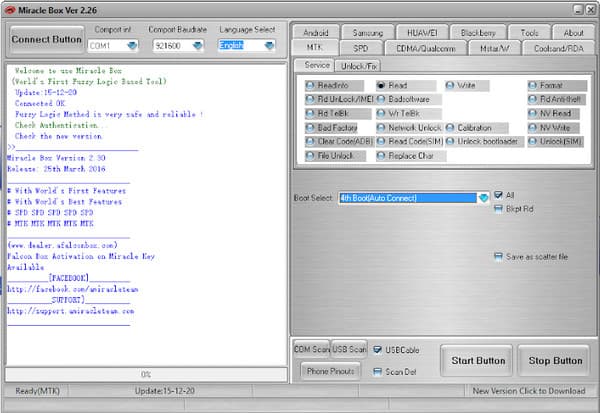Switch to the SPD tab
This screenshot has width=600, height=413.
coord(361,48)
